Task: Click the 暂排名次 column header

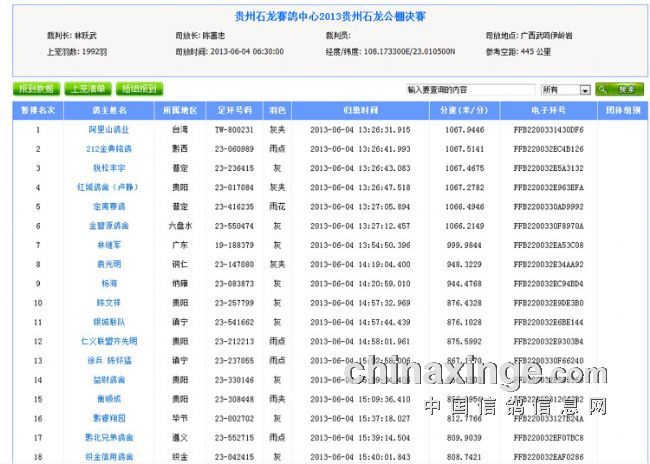Action: tap(38, 110)
